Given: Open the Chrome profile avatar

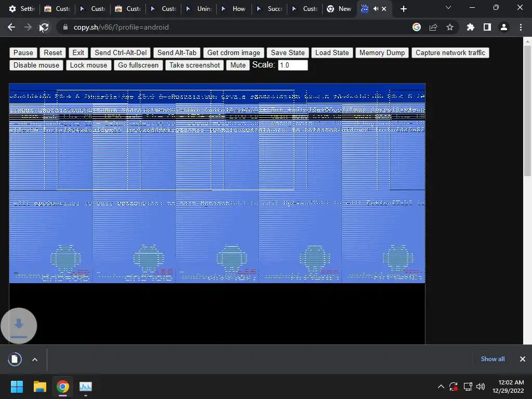Looking at the screenshot, I should [x=504, y=27].
